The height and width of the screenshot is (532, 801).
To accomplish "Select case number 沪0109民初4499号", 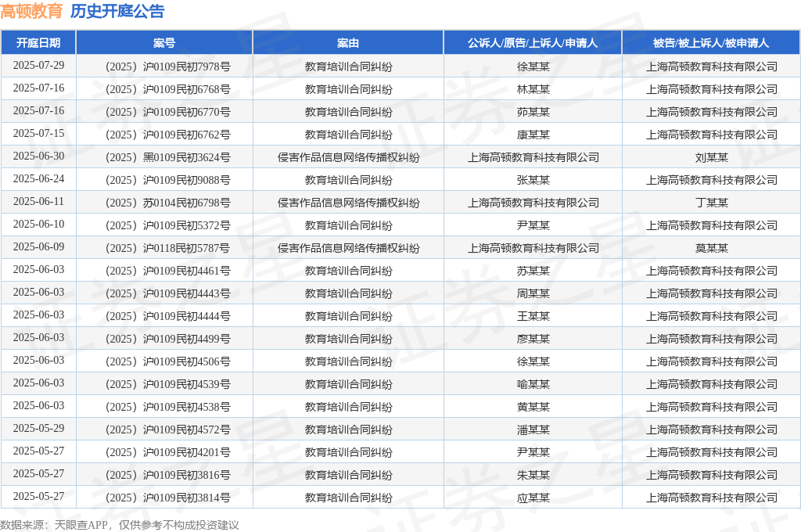I will tap(168, 339).
